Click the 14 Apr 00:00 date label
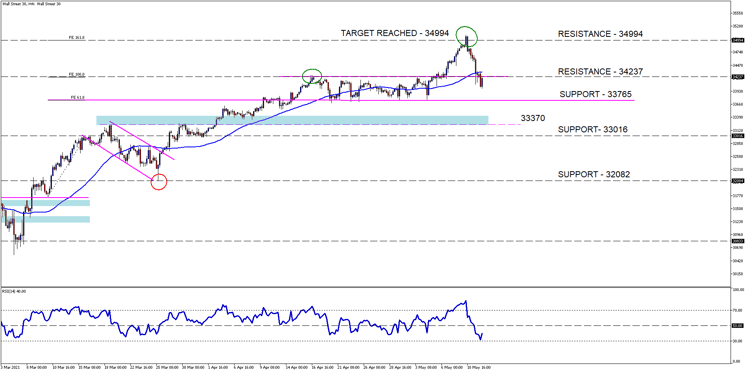750x372 pixels. 298,367
